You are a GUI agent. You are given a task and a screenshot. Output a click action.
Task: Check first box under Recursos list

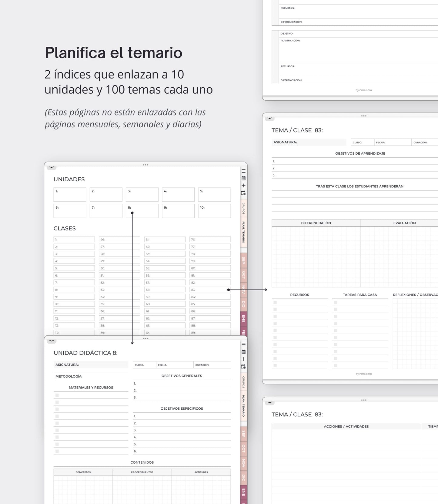click(x=275, y=302)
